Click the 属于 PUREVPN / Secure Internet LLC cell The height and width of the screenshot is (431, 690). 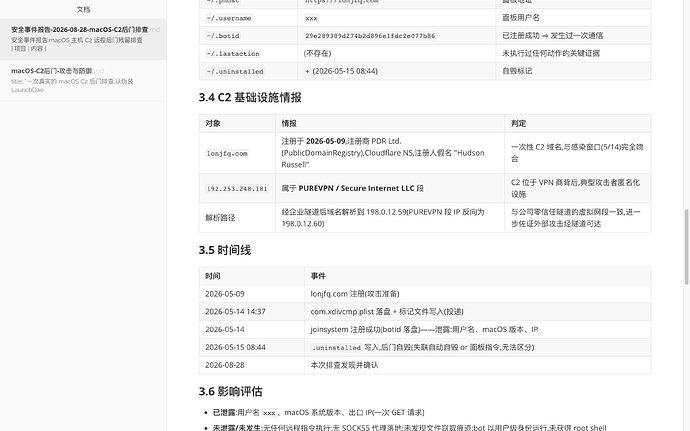click(390, 188)
